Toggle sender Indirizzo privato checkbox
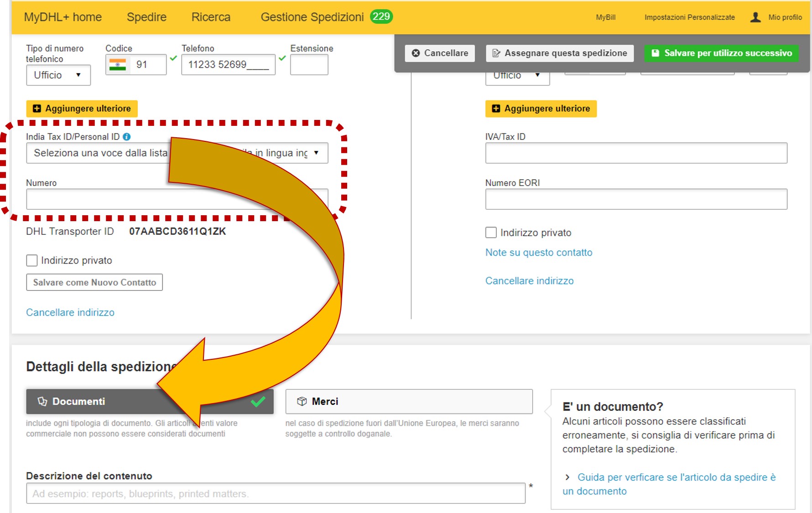The width and height of the screenshot is (812, 513). [x=32, y=260]
